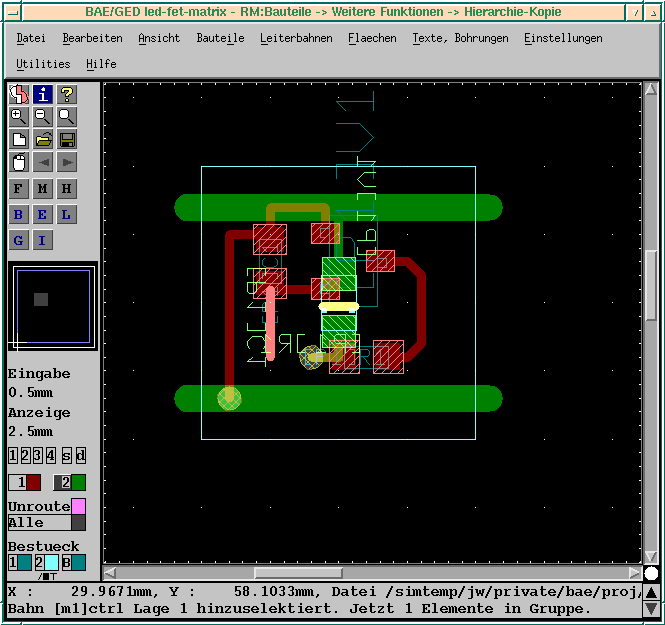Click the status bar up arrow
Screen dimensions: 665x625
coord(651,592)
